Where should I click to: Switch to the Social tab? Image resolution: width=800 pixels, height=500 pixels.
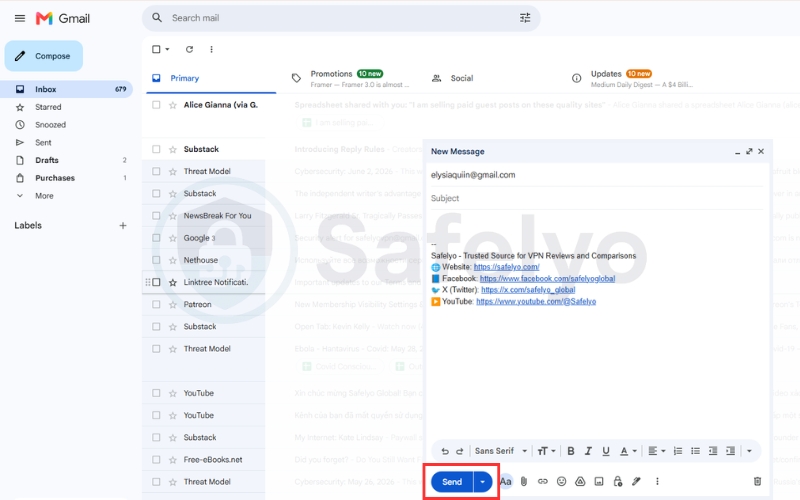pos(461,79)
